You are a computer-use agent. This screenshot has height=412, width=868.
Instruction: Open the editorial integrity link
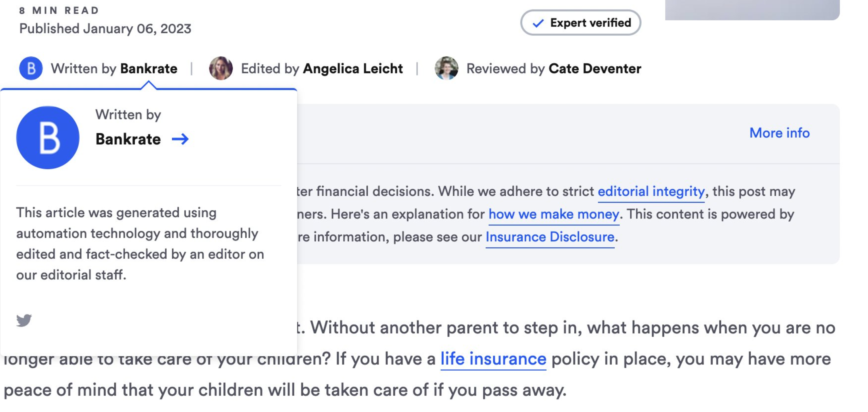[651, 191]
